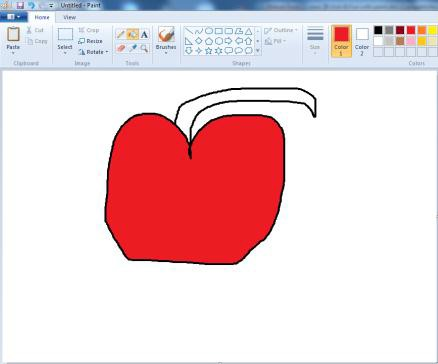The image size is (438, 364).
Task: Click the Brushes tool icon
Action: 166,34
